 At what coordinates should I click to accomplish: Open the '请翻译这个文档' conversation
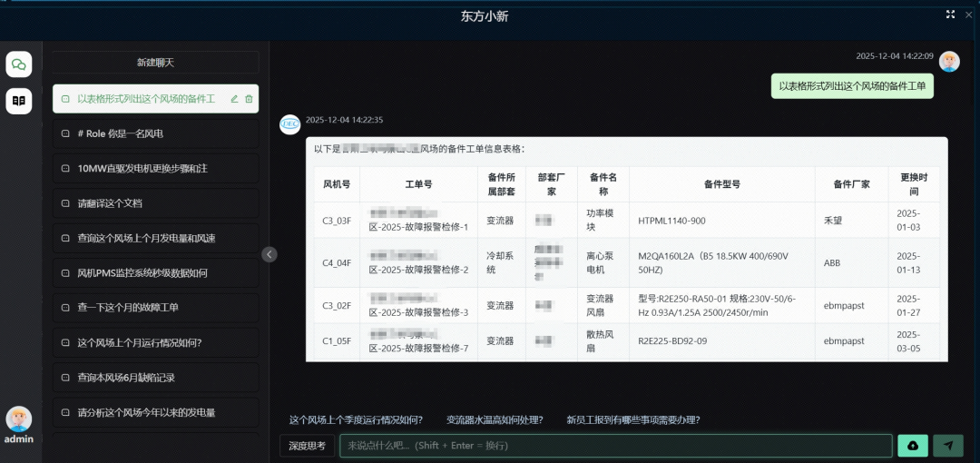tap(155, 203)
